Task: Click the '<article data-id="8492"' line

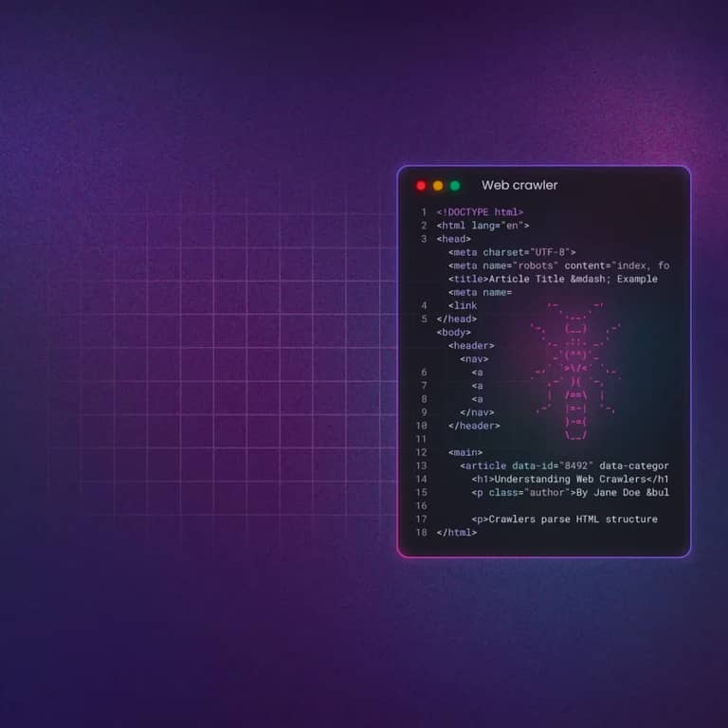Action: coord(564,465)
